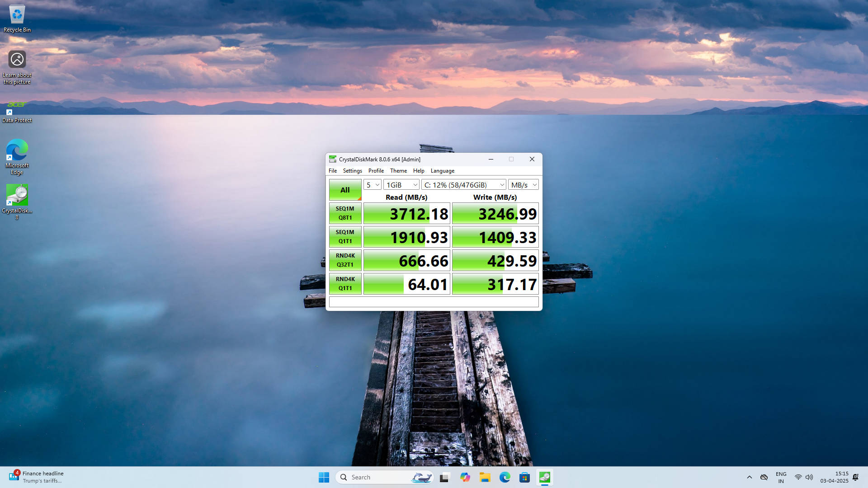Open the Recycle Bin desktop icon

point(17,19)
